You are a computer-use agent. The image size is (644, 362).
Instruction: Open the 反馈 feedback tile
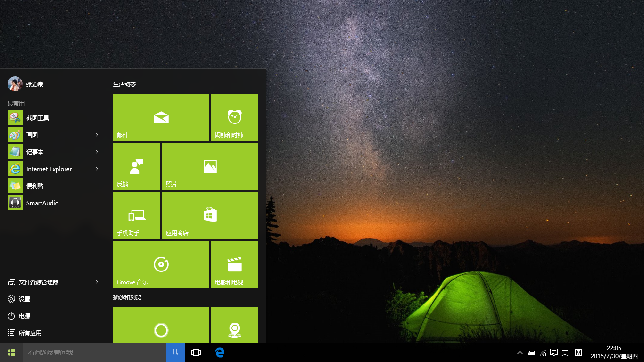tap(137, 166)
